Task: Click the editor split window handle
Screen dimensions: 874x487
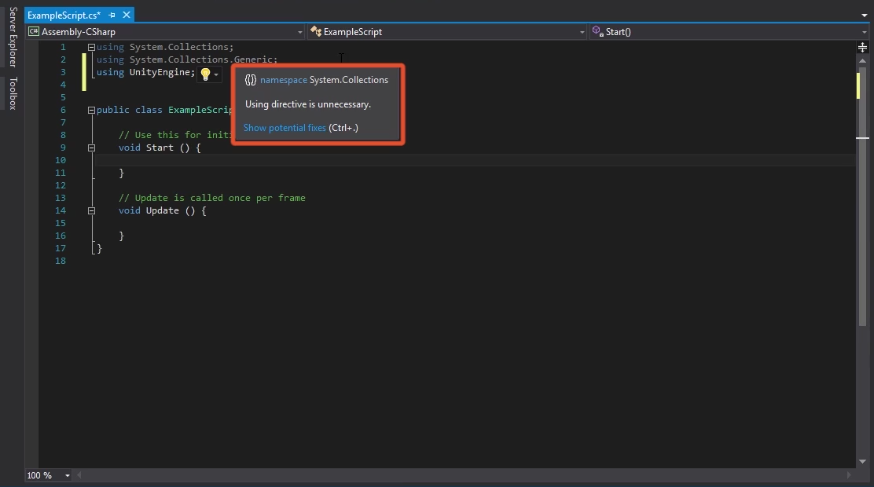Action: [x=862, y=47]
